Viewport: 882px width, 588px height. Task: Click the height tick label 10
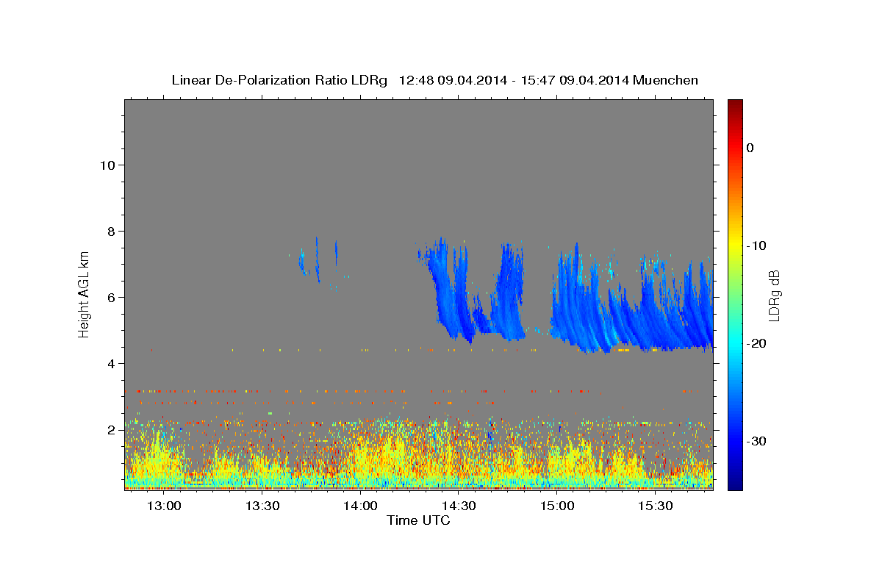(107, 165)
